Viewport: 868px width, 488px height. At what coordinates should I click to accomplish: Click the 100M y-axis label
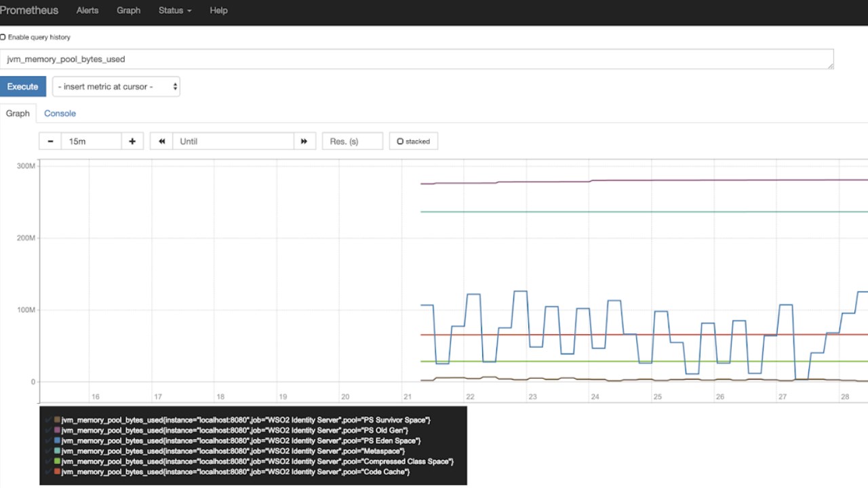pyautogui.click(x=26, y=310)
